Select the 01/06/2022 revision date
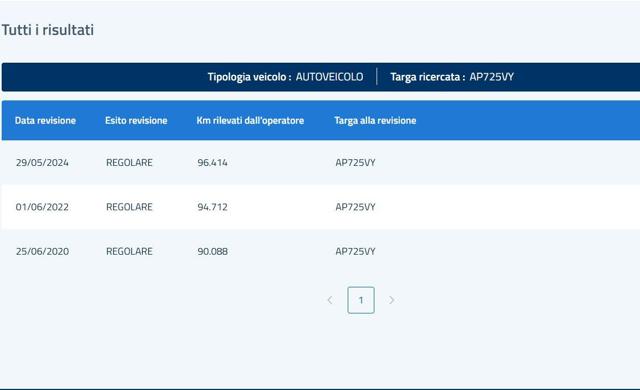The height and width of the screenshot is (390, 640). click(42, 207)
